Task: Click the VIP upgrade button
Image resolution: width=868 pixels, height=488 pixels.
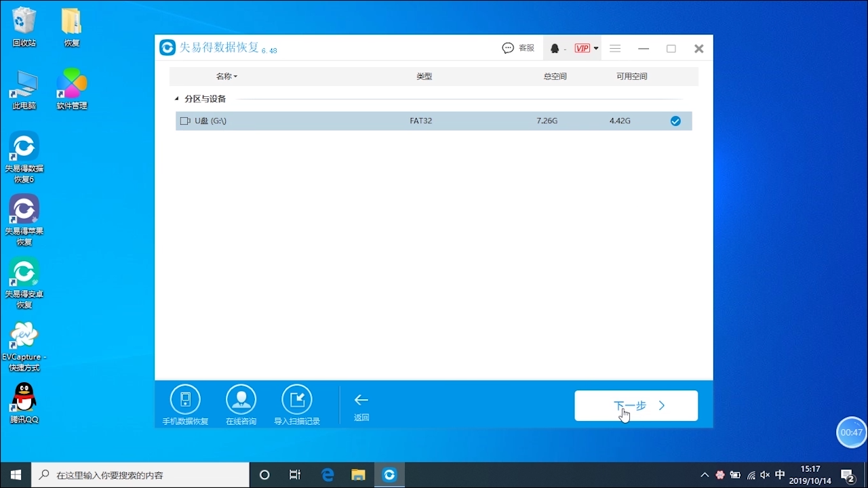Action: pyautogui.click(x=582, y=48)
